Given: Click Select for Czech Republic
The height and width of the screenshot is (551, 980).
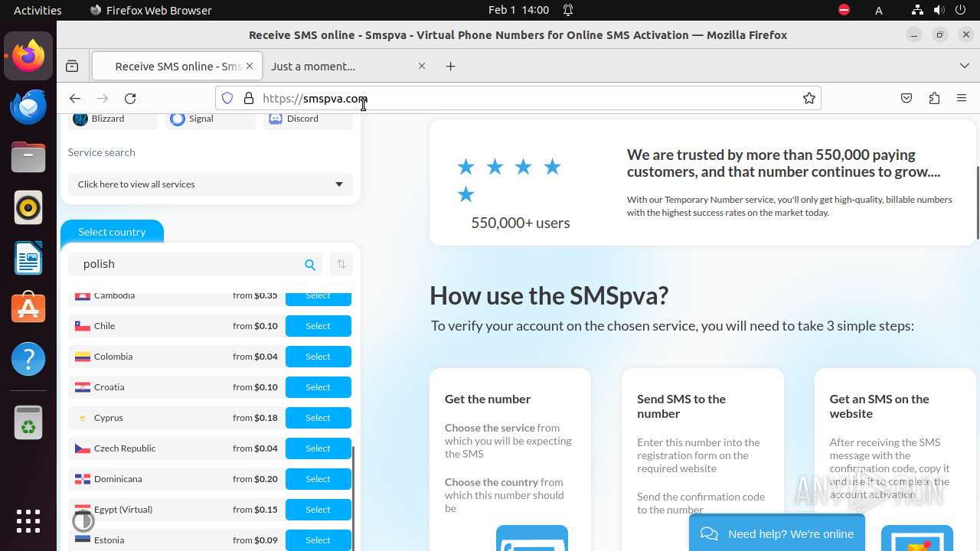Looking at the screenshot, I should pyautogui.click(x=318, y=448).
